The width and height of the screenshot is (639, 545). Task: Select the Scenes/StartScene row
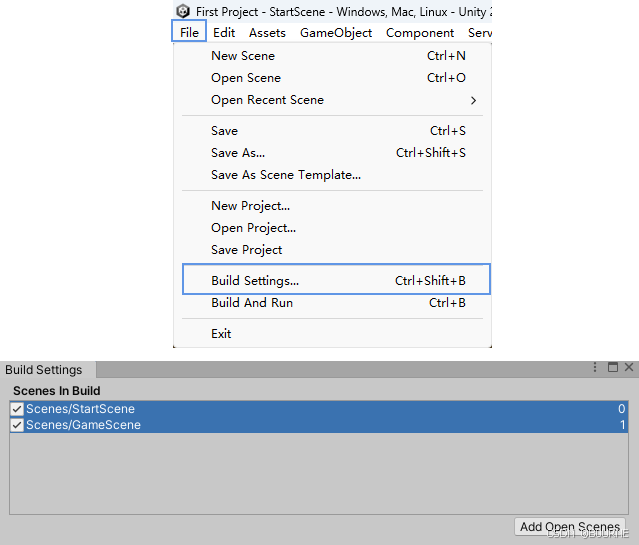[x=319, y=409]
